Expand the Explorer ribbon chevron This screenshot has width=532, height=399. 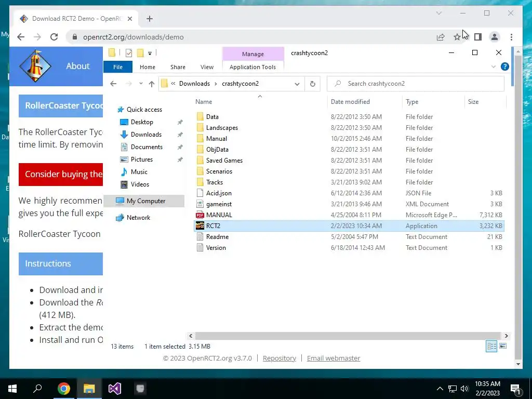point(494,66)
